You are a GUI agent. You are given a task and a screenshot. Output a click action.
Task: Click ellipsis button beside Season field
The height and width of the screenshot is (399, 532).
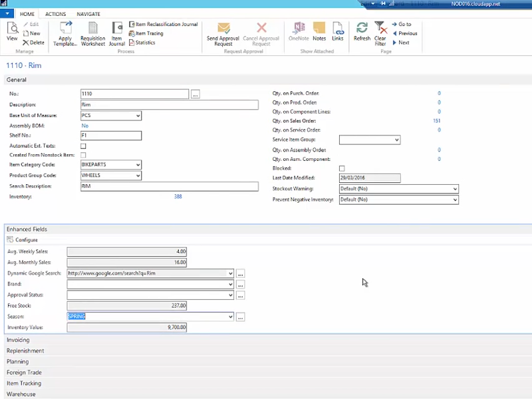(241, 317)
